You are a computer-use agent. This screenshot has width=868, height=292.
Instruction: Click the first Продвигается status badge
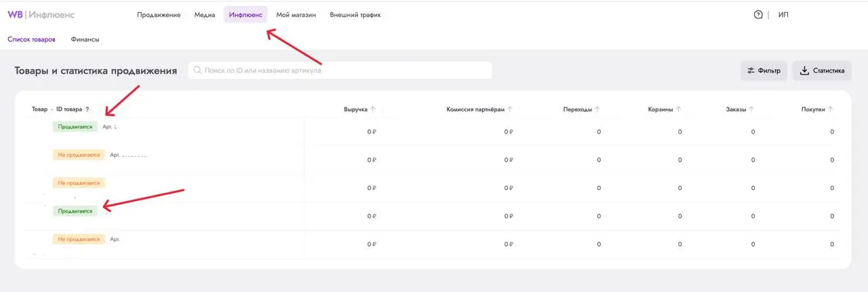pyautogui.click(x=75, y=126)
